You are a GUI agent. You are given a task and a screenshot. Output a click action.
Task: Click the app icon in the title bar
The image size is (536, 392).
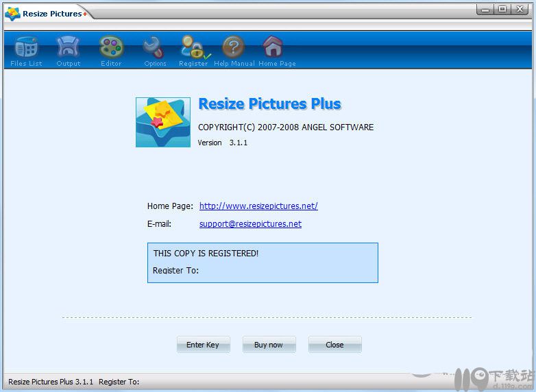12,14
